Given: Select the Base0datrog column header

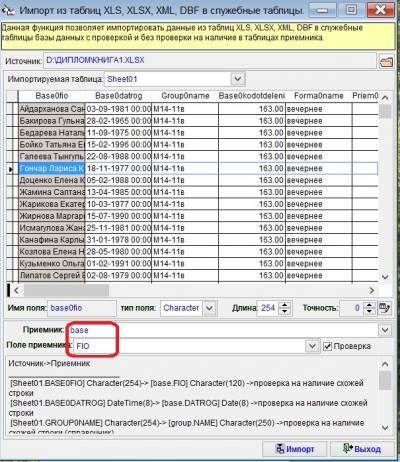Looking at the screenshot, I should coord(119,96).
